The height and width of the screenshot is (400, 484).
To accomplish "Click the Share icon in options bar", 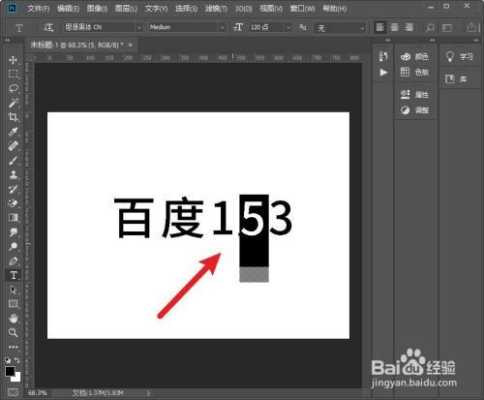I will (x=471, y=27).
